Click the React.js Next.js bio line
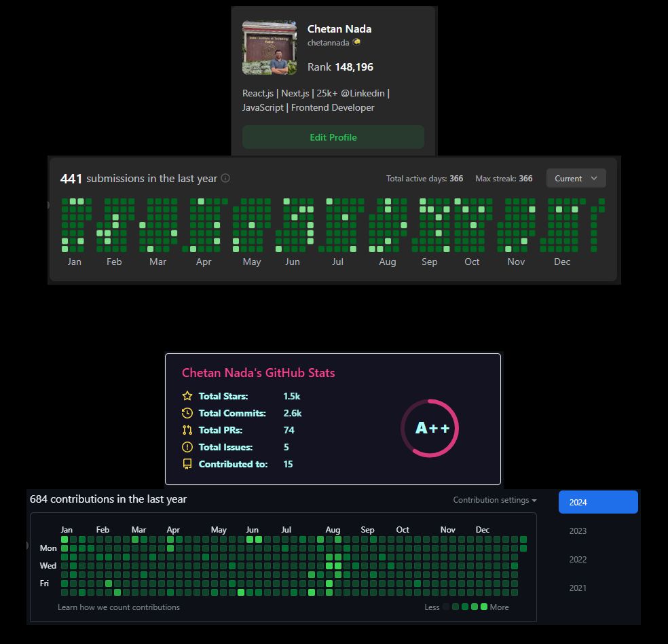This screenshot has width=668, height=644. click(x=316, y=101)
